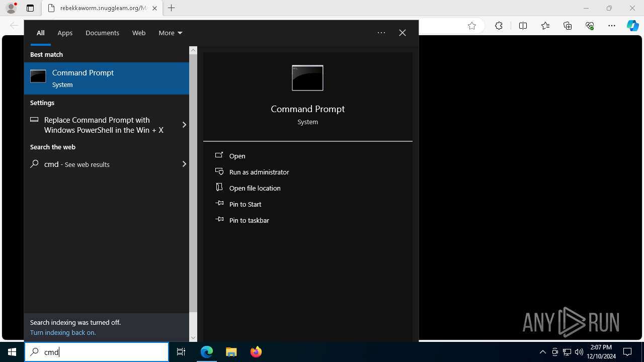Click the Edge back navigation arrow

[x=14, y=26]
